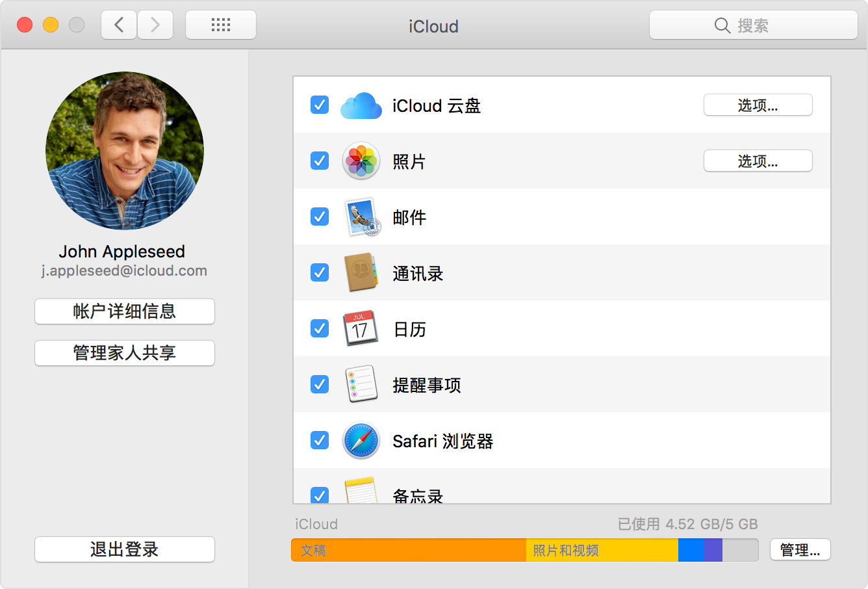Click the 日历 calendar icon showing JUL 17
This screenshot has height=589, width=868.
361,328
